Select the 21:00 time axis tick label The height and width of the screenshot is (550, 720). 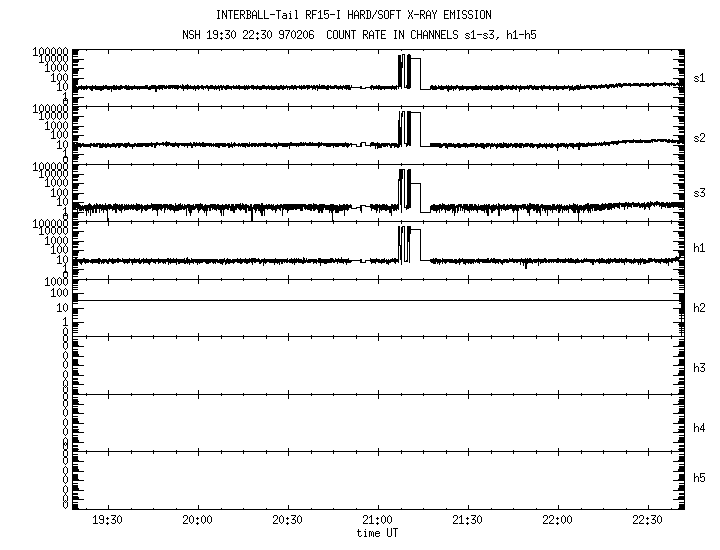pyautogui.click(x=377, y=521)
